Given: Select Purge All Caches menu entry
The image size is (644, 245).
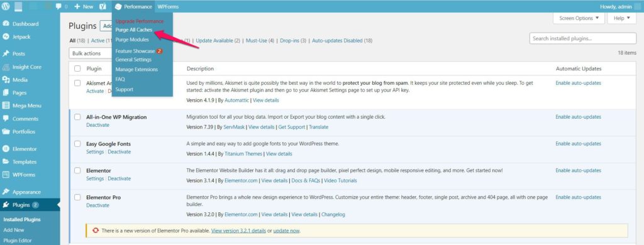Looking at the screenshot, I should coord(134,30).
